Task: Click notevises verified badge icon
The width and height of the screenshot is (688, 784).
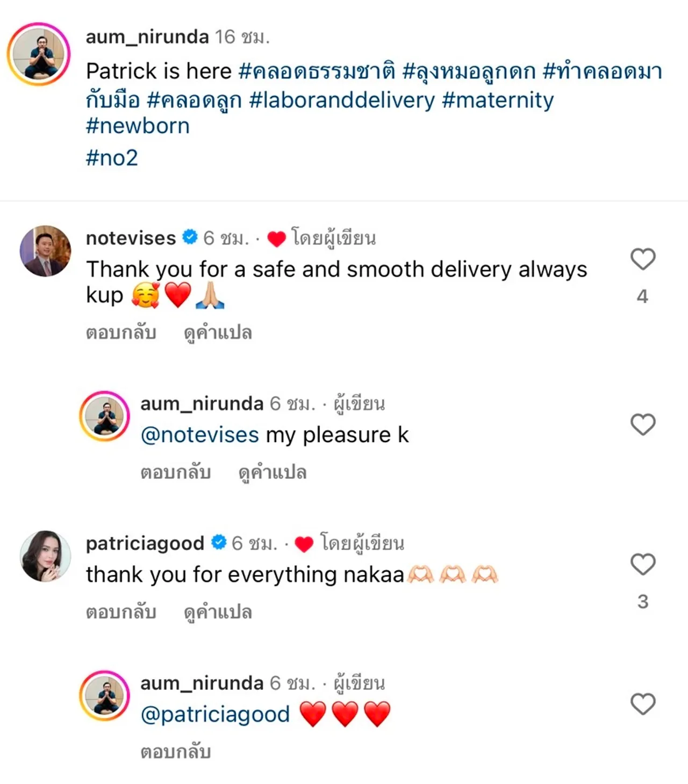Action: pyautogui.click(x=190, y=237)
